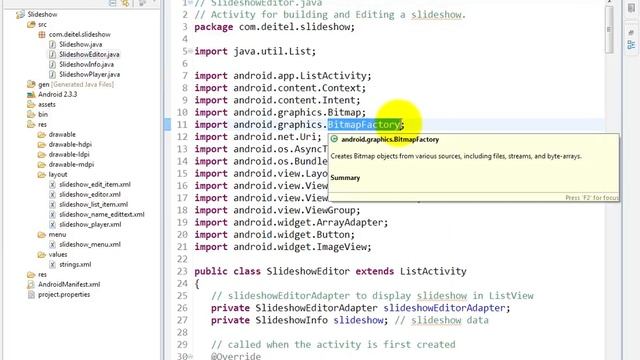Screen dimensions: 640x360
Task: Click the file icon beside SlideshowInfo.java
Action: point(52,64)
